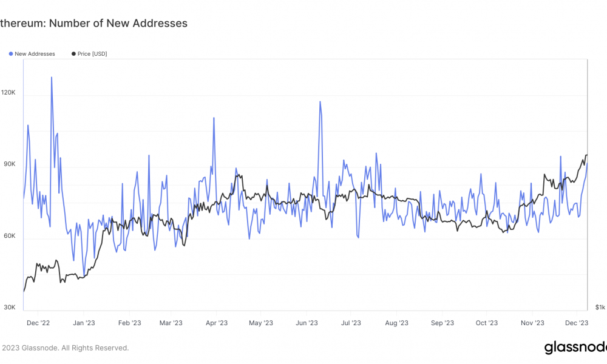Click the $1k right-axis price label
The width and height of the screenshot is (607, 364).
[600, 307]
